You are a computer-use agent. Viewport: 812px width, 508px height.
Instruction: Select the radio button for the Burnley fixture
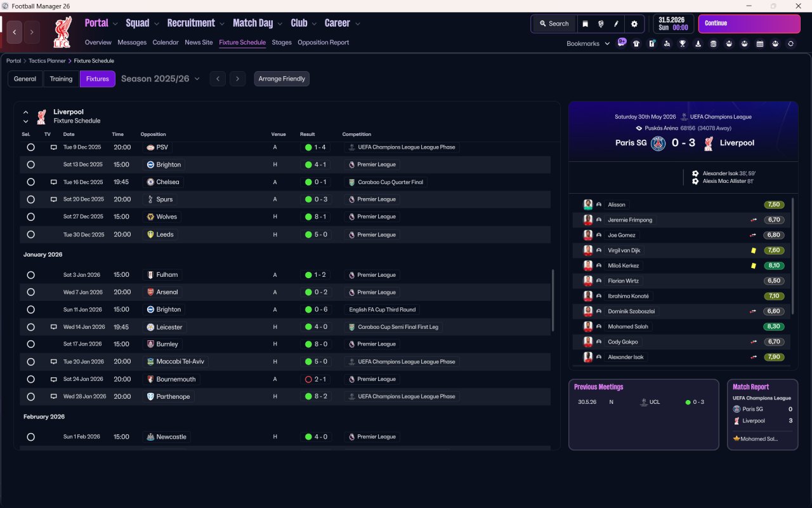click(30, 344)
